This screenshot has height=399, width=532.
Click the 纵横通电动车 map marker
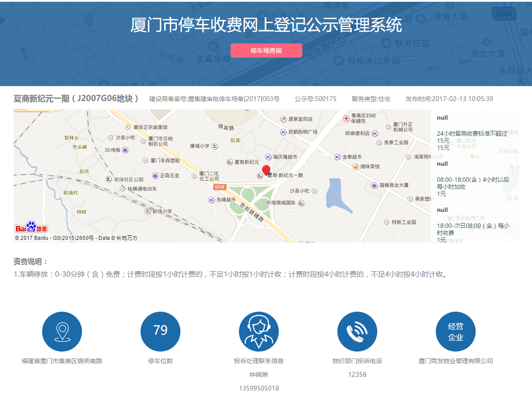[122, 188]
